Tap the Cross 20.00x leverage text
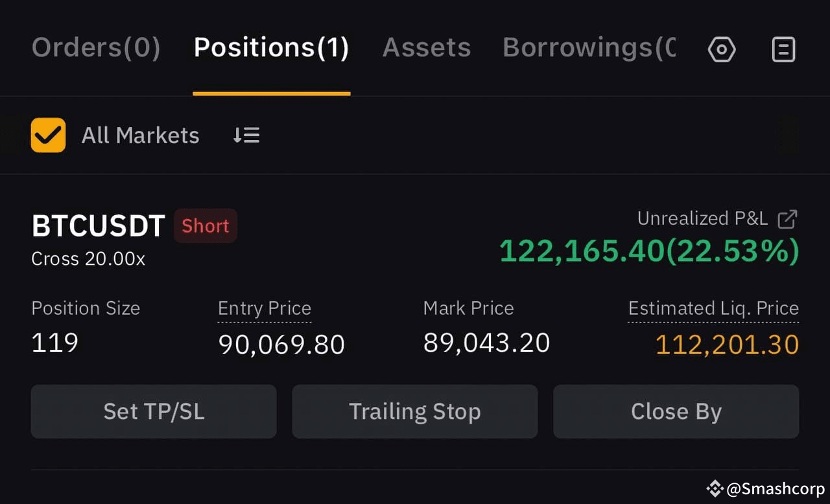The height and width of the screenshot is (504, 830). 88,259
